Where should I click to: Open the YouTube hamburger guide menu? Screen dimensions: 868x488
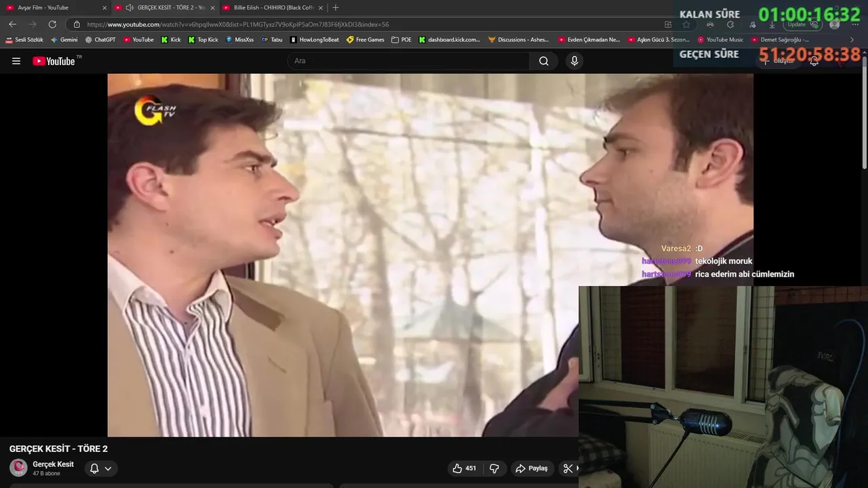(x=16, y=61)
